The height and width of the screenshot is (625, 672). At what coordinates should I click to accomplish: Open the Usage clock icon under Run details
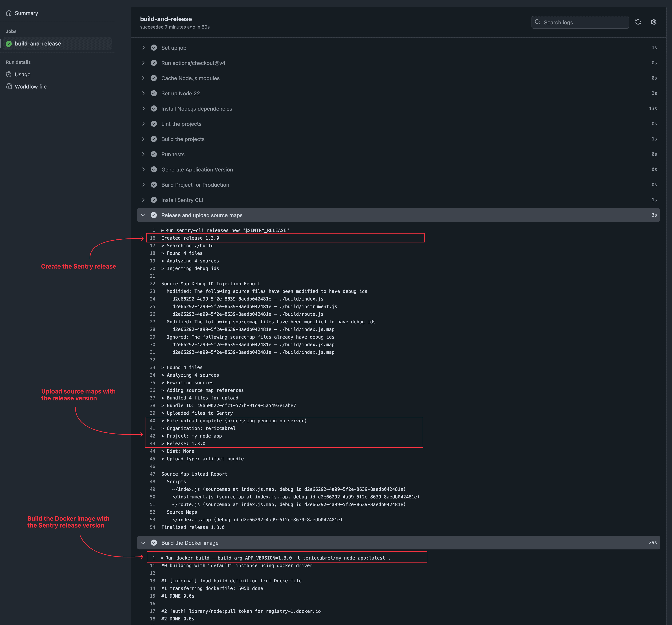[x=8, y=74]
